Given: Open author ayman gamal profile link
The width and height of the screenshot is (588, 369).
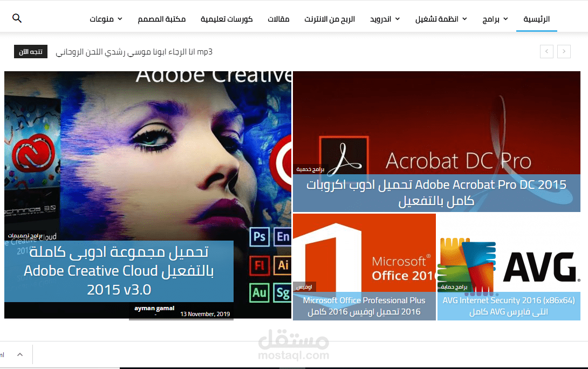Looking at the screenshot, I should point(154,308).
